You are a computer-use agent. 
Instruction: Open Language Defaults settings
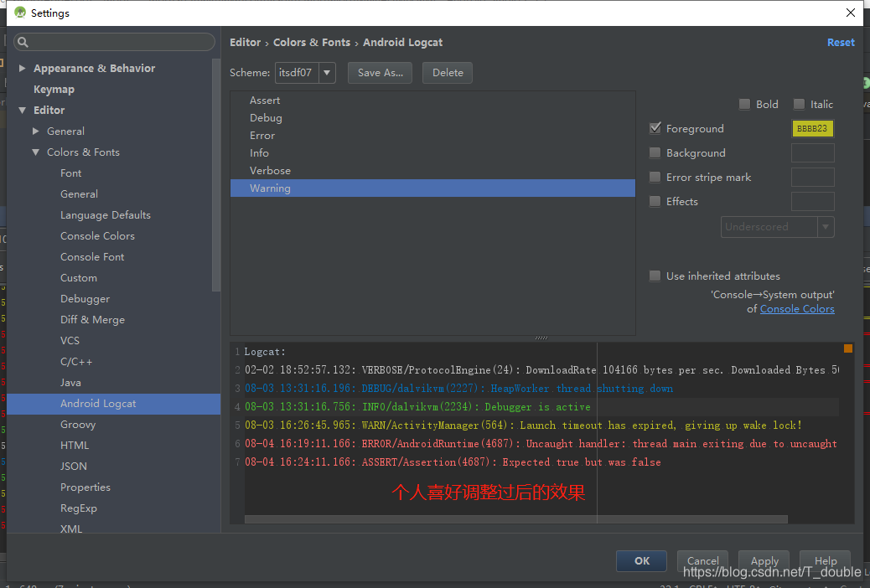pyautogui.click(x=106, y=215)
